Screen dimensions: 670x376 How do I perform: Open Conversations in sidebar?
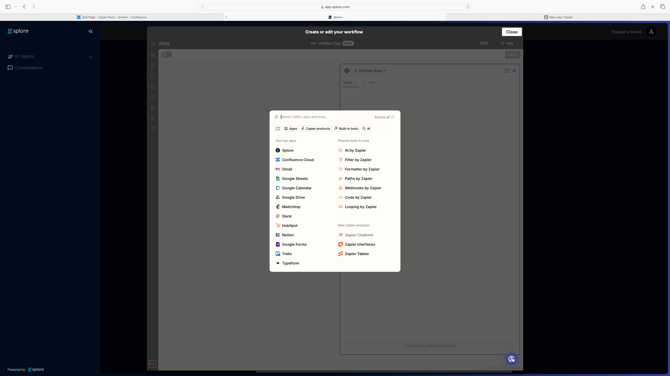25,68
